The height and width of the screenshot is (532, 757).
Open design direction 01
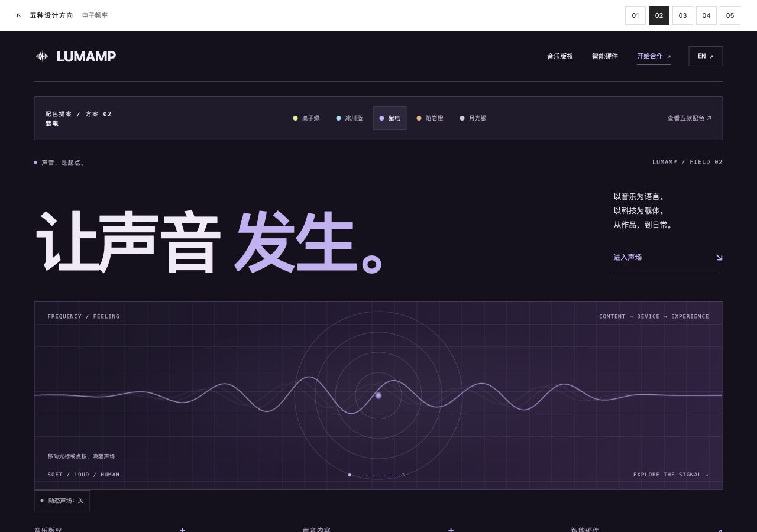click(635, 15)
